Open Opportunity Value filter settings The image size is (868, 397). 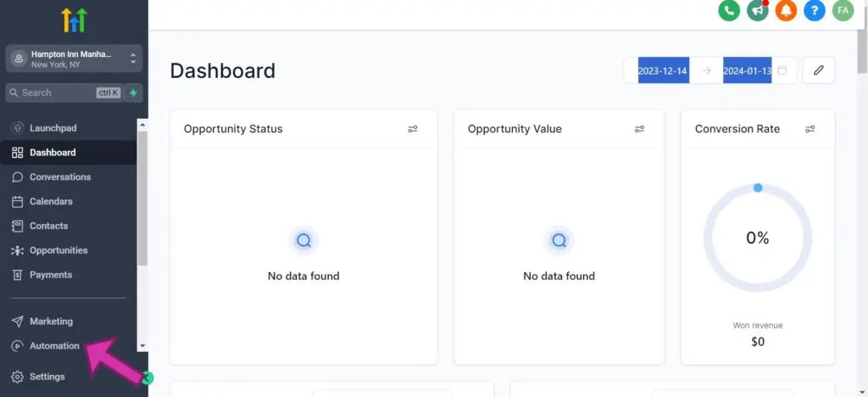(x=640, y=129)
